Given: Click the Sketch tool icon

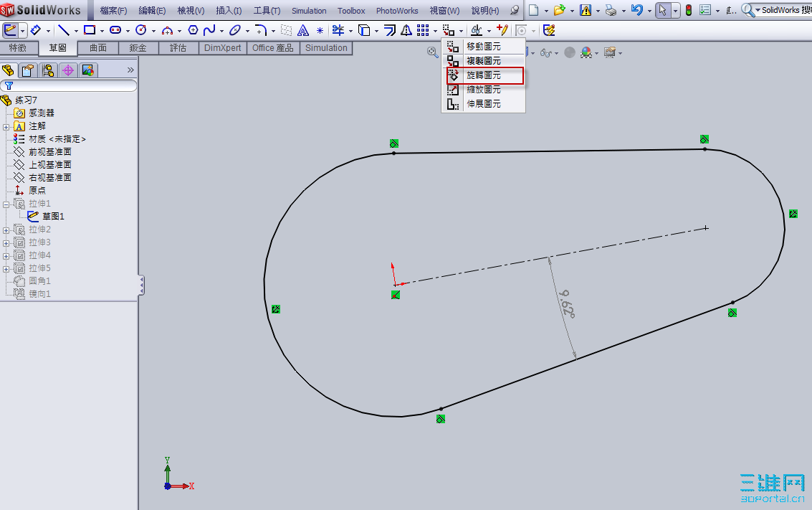Looking at the screenshot, I should (x=10, y=31).
